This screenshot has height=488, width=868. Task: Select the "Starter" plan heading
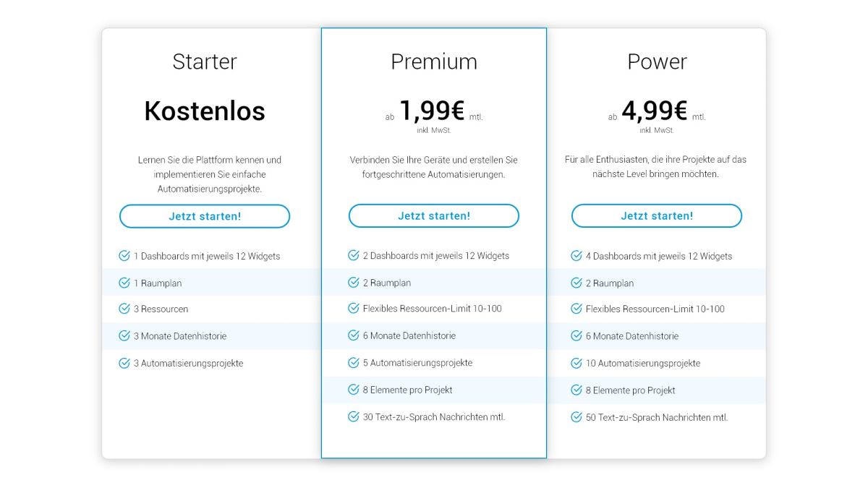click(205, 61)
